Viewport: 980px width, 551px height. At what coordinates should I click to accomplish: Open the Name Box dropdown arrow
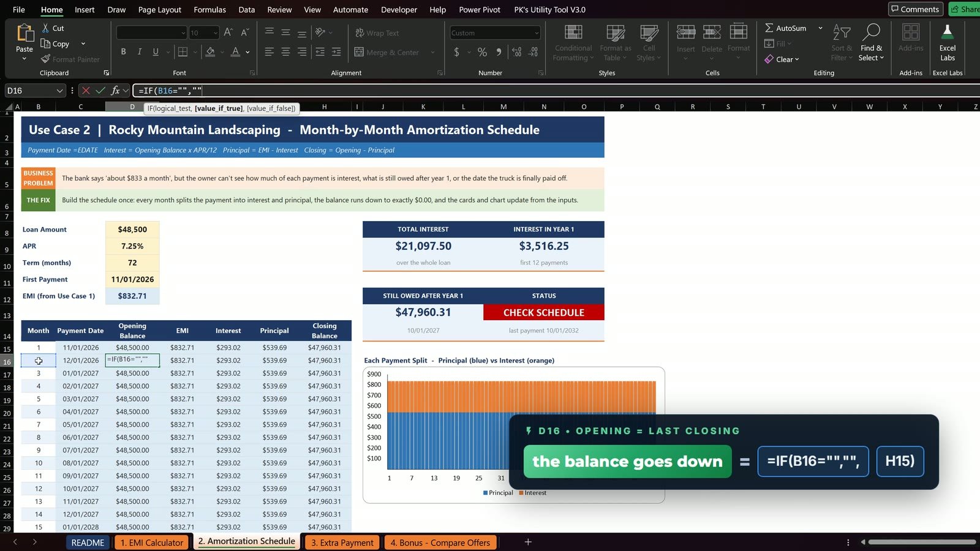[x=59, y=91]
